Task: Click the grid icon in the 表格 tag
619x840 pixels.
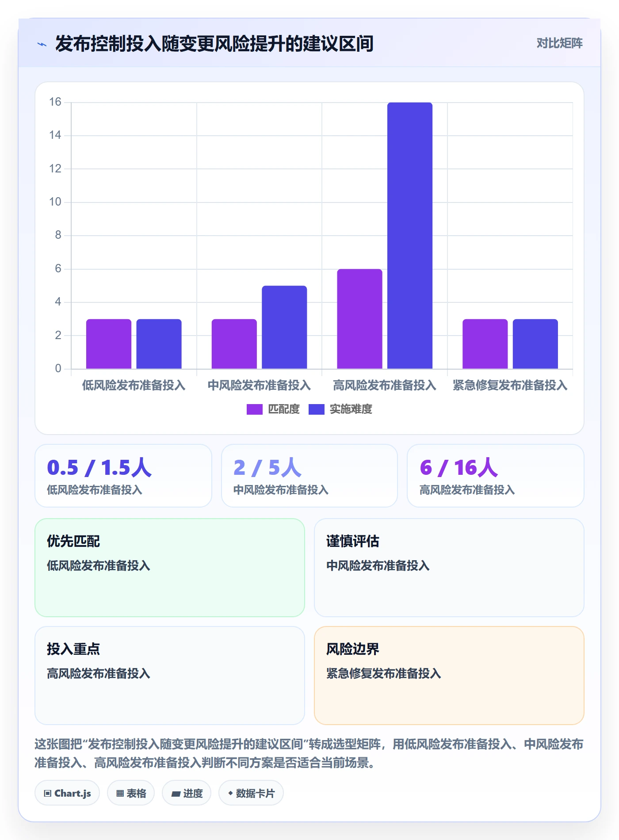Action: coord(120,794)
